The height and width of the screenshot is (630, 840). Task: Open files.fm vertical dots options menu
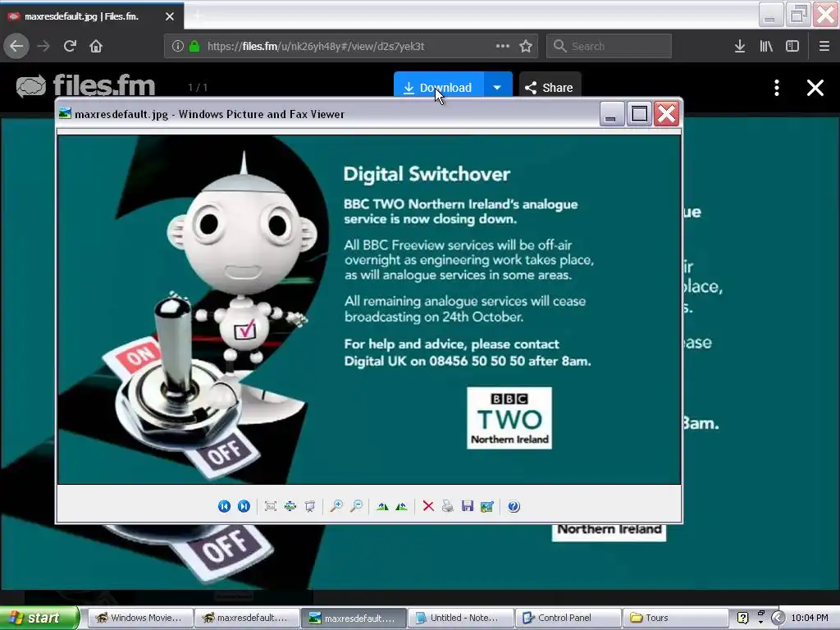point(777,88)
